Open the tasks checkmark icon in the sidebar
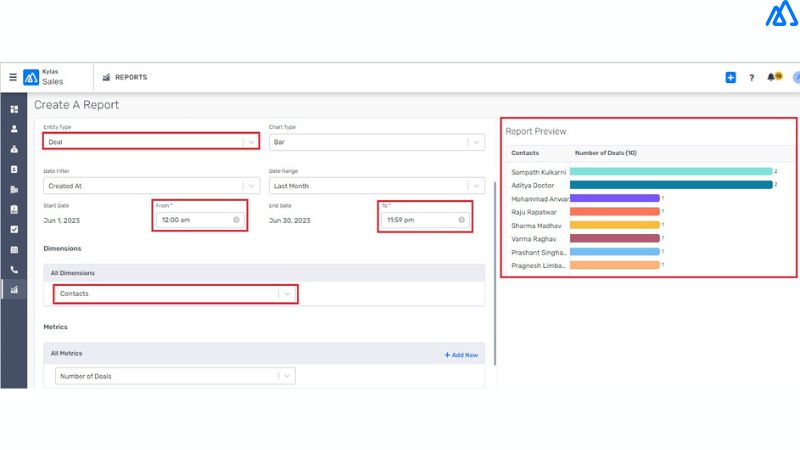Image resolution: width=800 pixels, height=450 pixels. [14, 229]
